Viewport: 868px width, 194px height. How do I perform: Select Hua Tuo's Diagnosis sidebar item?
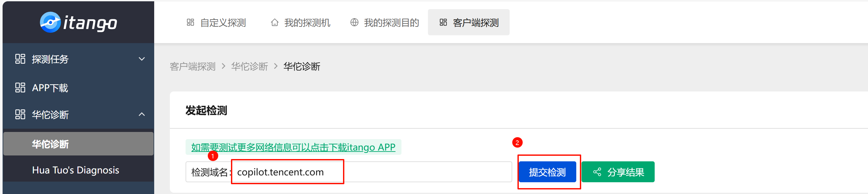pyautogui.click(x=75, y=170)
